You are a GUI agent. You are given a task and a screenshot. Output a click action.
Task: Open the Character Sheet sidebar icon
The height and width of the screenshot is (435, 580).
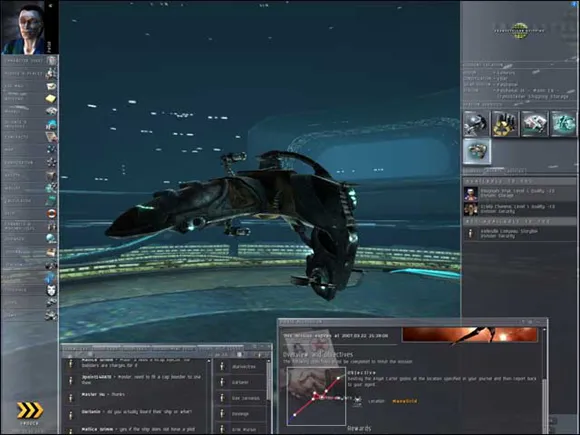click(x=51, y=60)
